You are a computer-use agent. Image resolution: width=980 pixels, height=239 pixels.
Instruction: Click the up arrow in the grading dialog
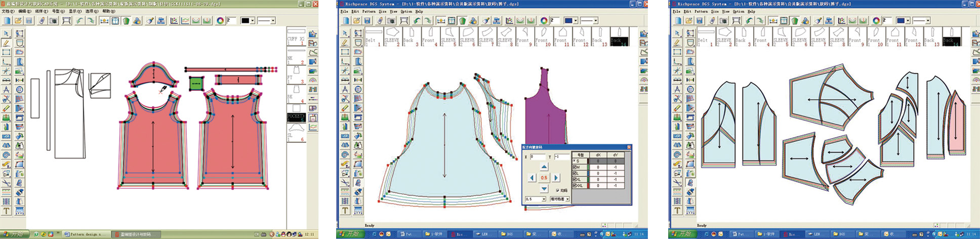tap(544, 167)
